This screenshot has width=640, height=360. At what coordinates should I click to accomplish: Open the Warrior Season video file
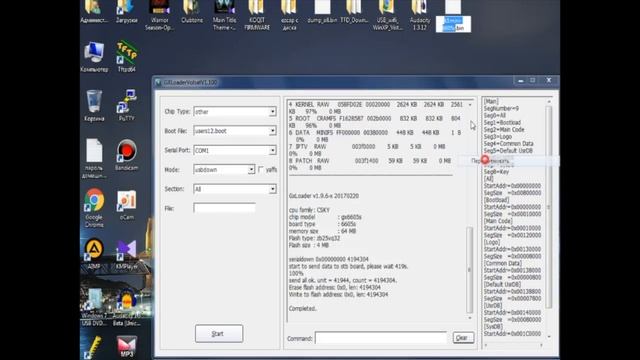tap(159, 15)
